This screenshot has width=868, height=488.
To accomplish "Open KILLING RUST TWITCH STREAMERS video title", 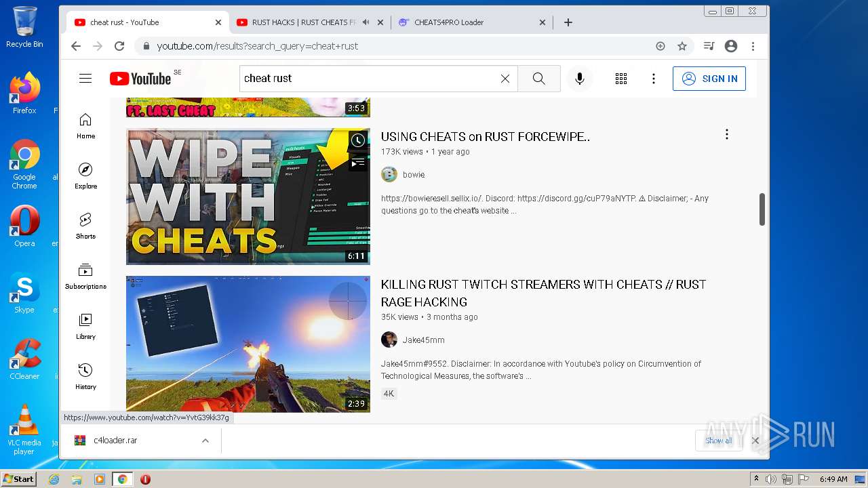I will click(543, 293).
